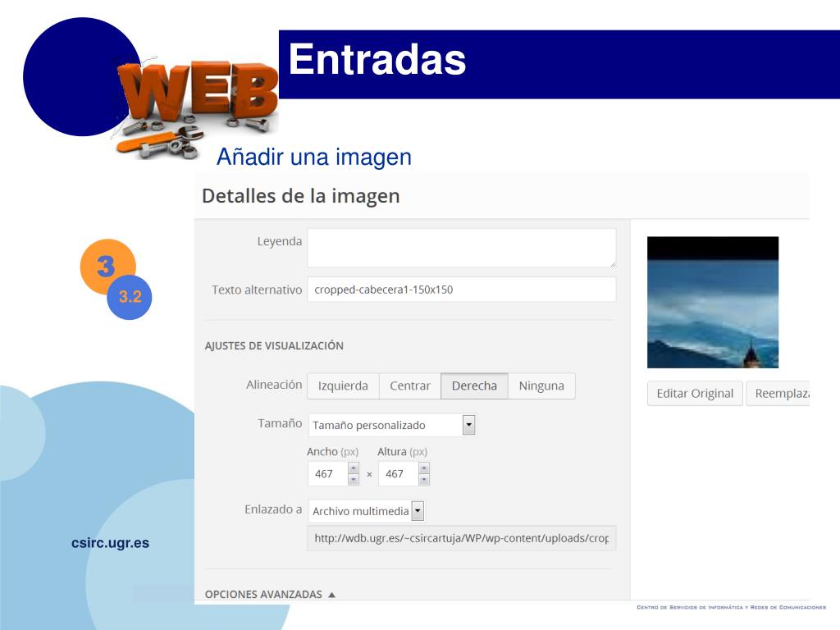Click the image preview thumbnail
Image resolution: width=840 pixels, height=630 pixels.
pyautogui.click(x=713, y=302)
